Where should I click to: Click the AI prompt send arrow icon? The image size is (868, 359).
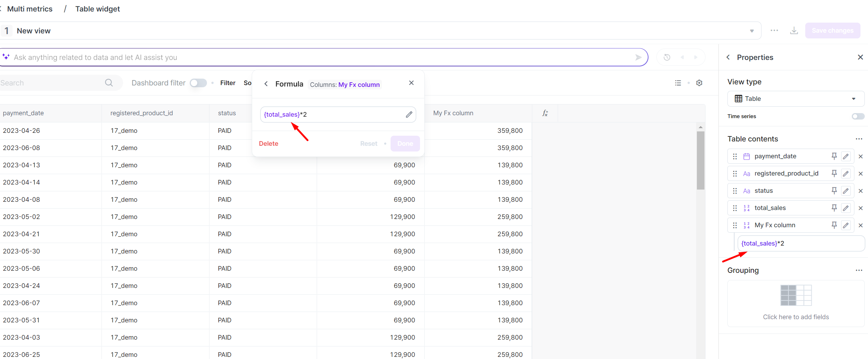coord(638,57)
